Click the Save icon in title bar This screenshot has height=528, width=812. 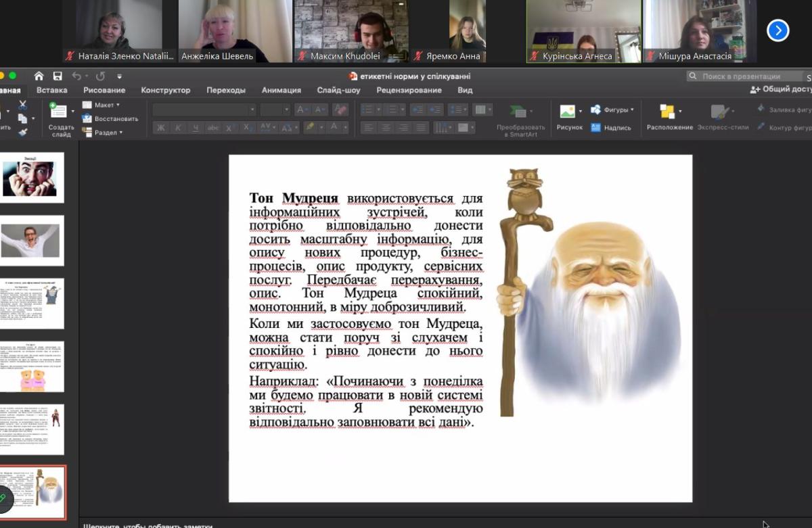(x=58, y=76)
